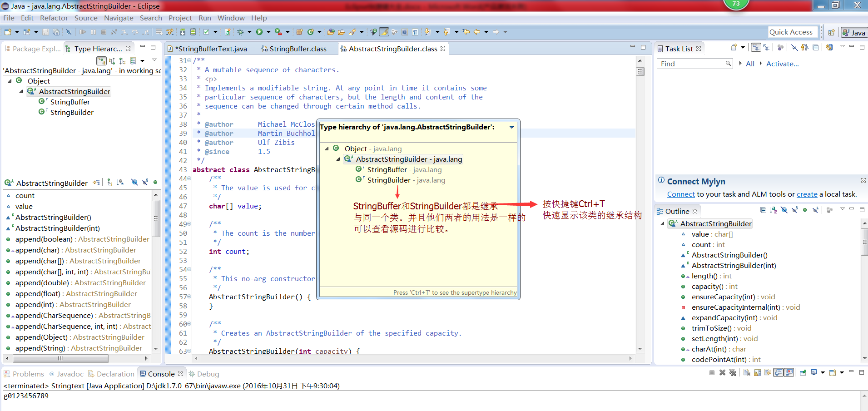The image size is (868, 411).
Task: Click the Open Task folder icon
Action: [x=341, y=32]
